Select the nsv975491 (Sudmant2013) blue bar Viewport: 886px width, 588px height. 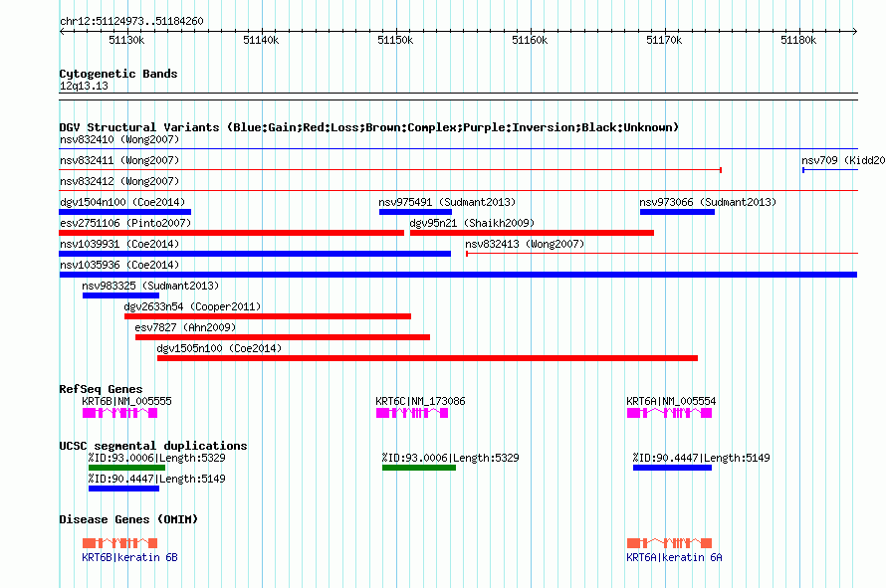[415, 212]
